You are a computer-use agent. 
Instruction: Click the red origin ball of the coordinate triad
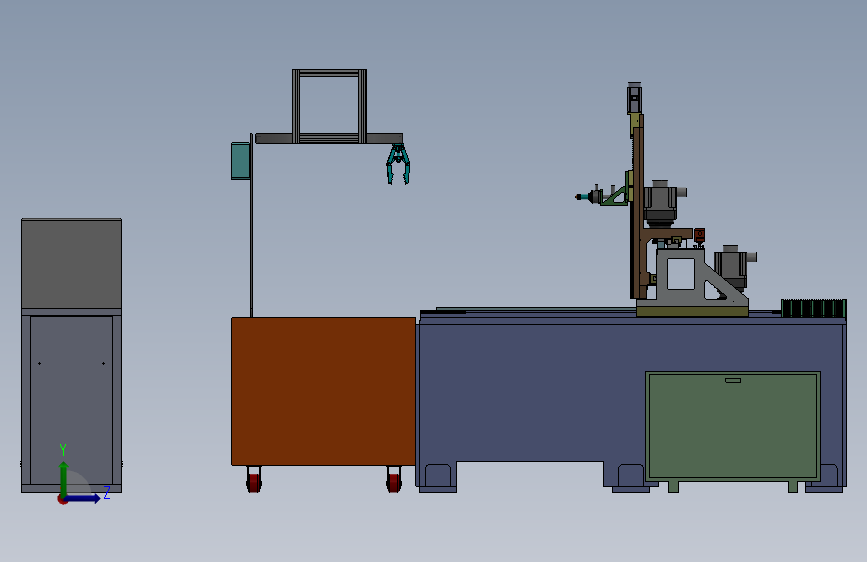click(62, 499)
